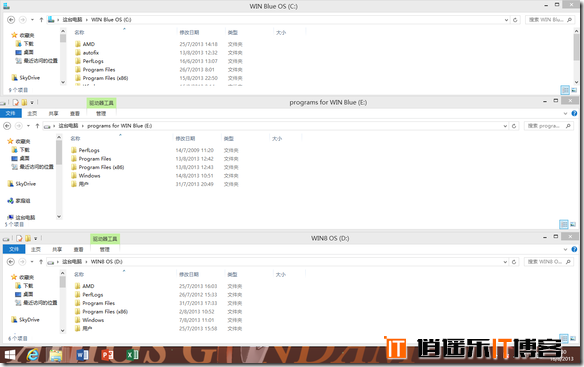The width and height of the screenshot is (584, 367).
Task: Expand the ribbon in E: drive window
Action: (x=565, y=114)
